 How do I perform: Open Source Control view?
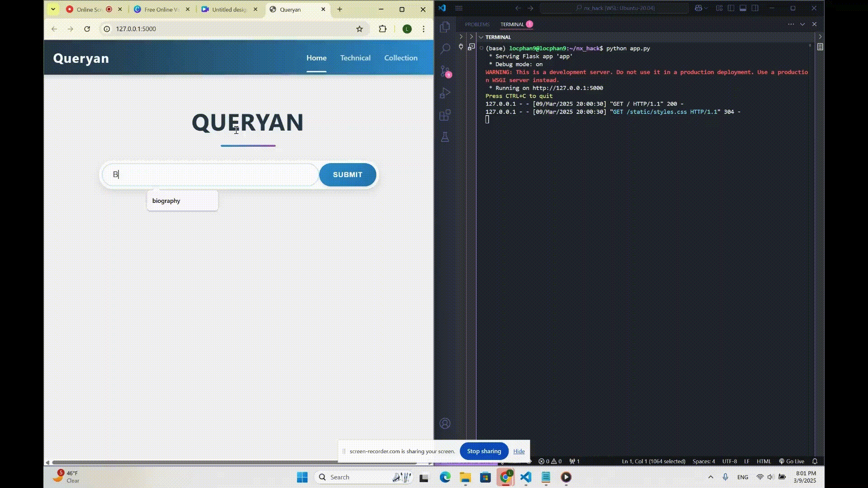(x=445, y=71)
